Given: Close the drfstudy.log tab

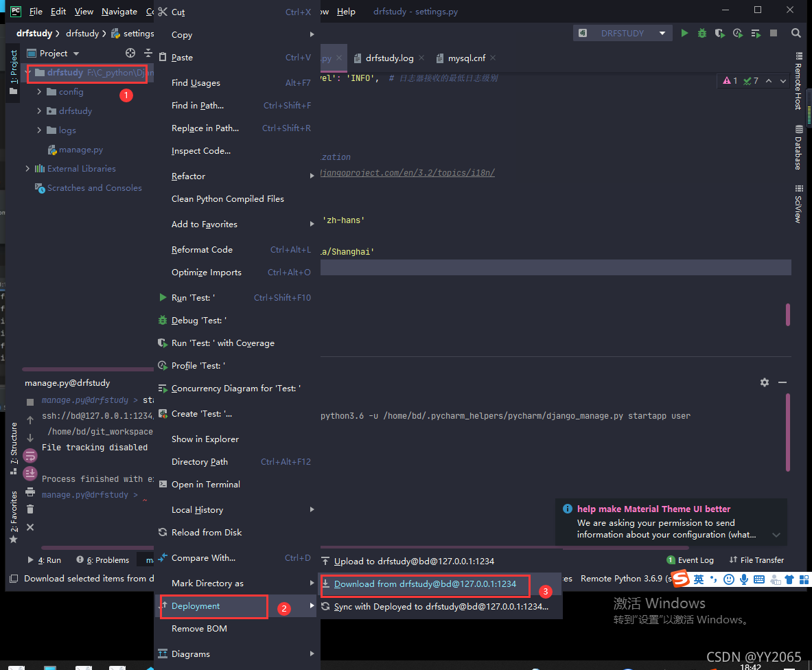Looking at the screenshot, I should click(421, 58).
